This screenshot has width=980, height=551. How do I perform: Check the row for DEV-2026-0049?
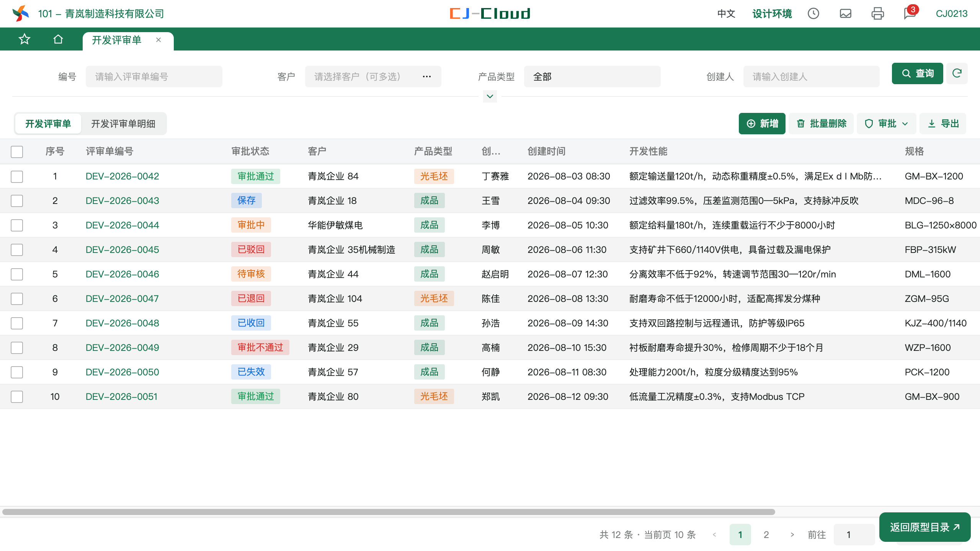point(17,348)
